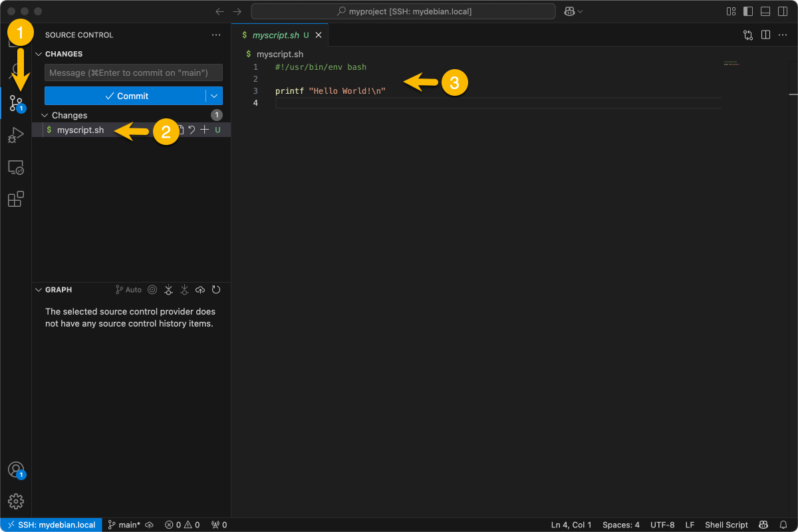Open the Extensions icon in the activity bar

point(15,199)
